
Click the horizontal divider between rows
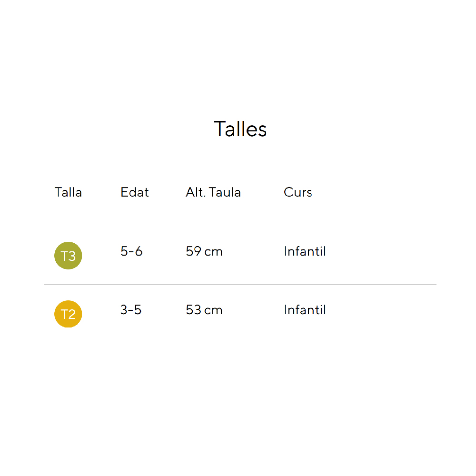240,285
